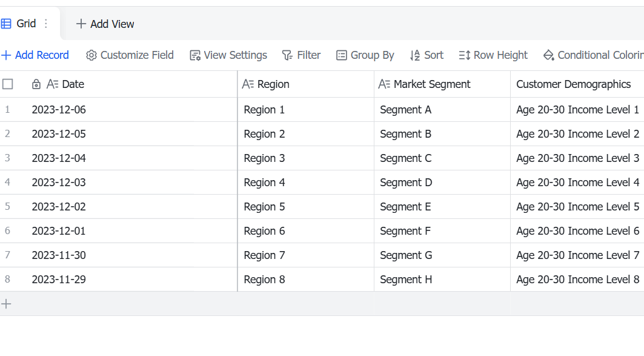Click the Sort A-Z icon
This screenshot has height=356, width=644.
(415, 55)
